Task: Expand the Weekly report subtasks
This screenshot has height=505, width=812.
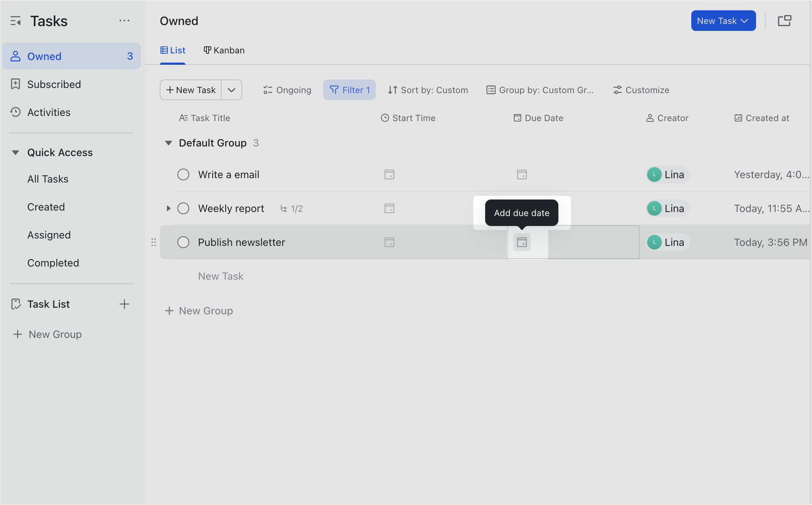Action: tap(169, 208)
